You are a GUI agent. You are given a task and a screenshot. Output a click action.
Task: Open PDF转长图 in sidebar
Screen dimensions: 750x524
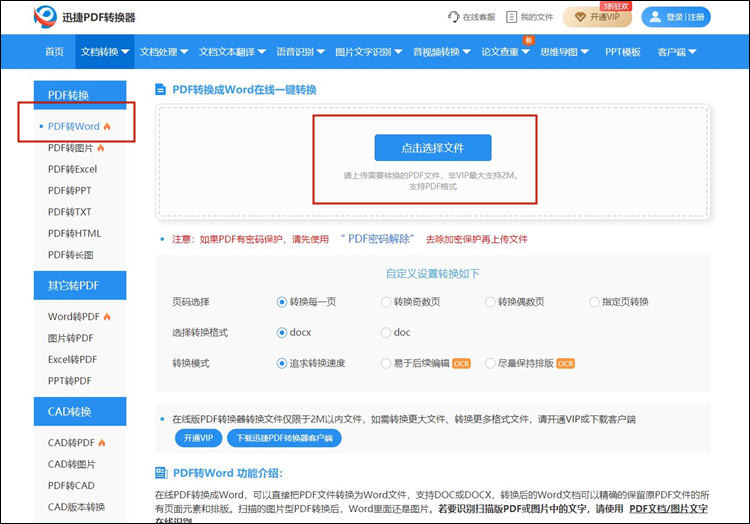70,255
